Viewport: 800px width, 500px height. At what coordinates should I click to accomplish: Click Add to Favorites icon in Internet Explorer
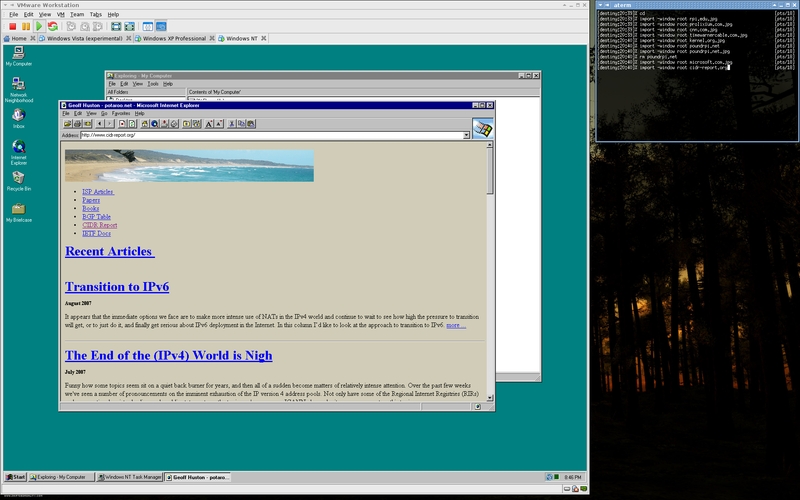[x=196, y=123]
